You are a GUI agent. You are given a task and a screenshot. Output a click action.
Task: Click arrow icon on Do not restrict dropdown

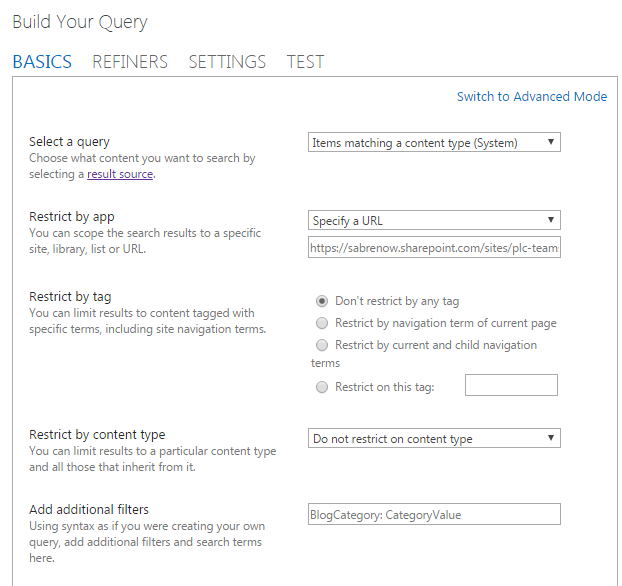pos(551,438)
